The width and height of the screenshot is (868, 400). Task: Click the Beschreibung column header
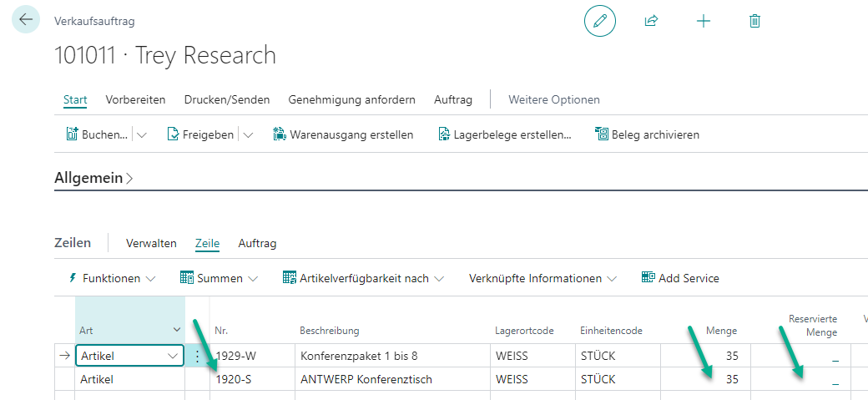point(330,332)
